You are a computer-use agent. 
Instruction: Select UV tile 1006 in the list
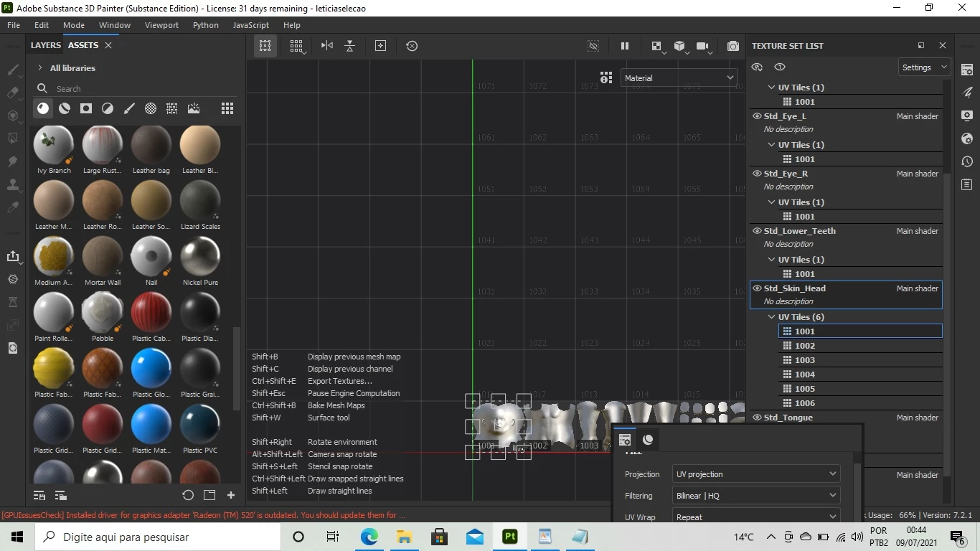[x=860, y=403]
